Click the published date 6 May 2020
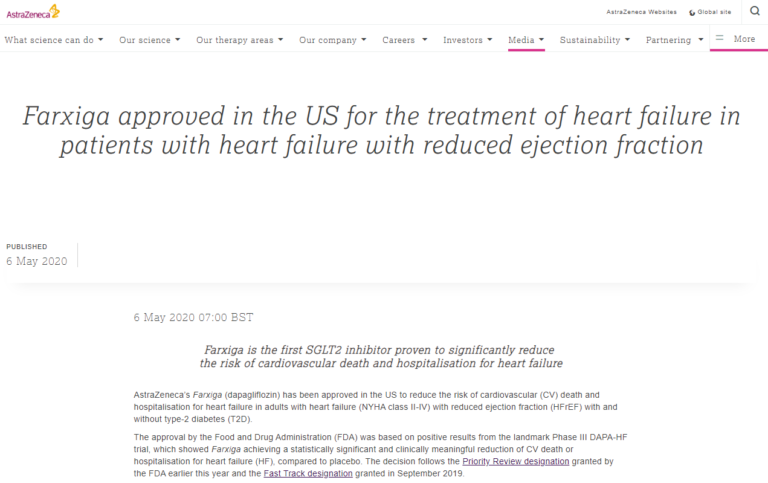This screenshot has width=768, height=483. point(37,261)
